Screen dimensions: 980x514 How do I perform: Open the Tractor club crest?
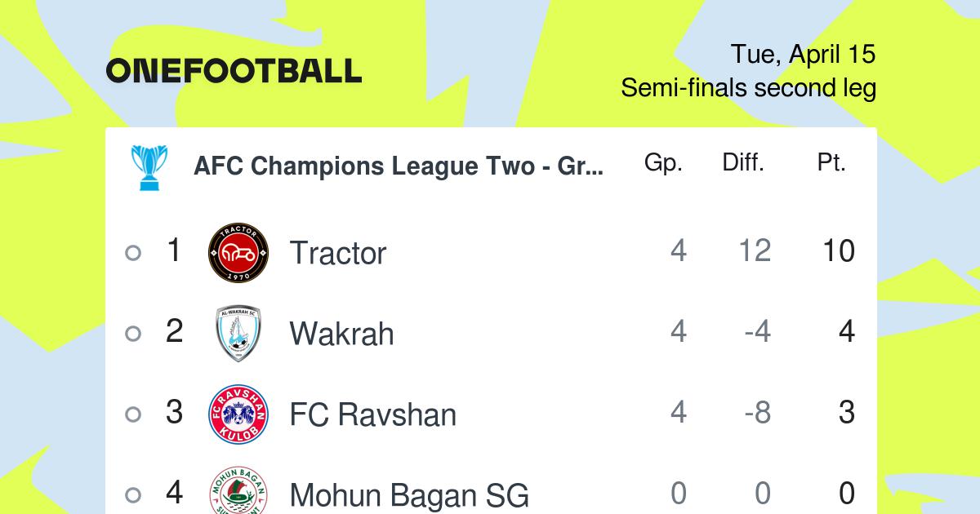click(238, 253)
